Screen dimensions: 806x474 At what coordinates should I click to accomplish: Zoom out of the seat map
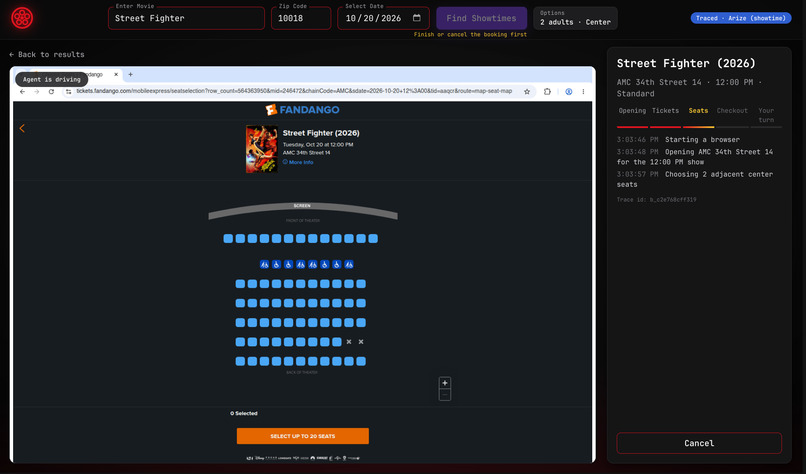point(445,395)
